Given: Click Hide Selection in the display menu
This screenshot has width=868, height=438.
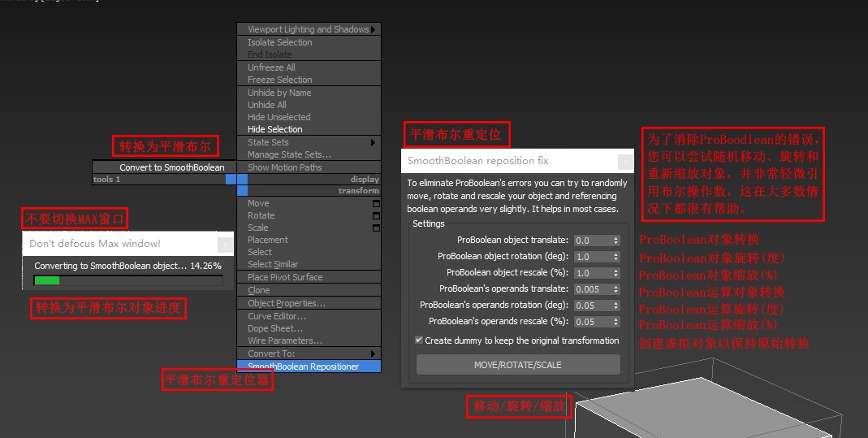Looking at the screenshot, I should (x=274, y=129).
